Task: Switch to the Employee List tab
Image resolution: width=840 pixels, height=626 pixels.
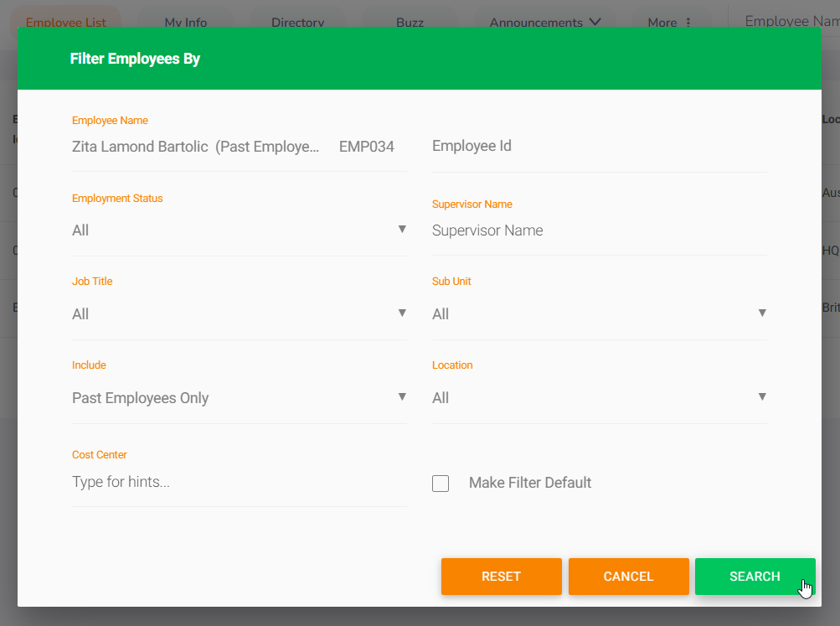Action: pos(66,23)
